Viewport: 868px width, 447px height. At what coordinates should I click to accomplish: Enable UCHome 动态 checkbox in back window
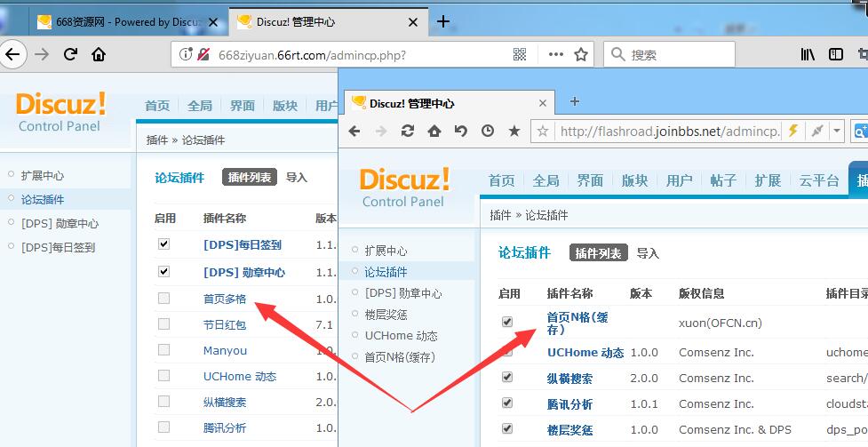click(163, 376)
